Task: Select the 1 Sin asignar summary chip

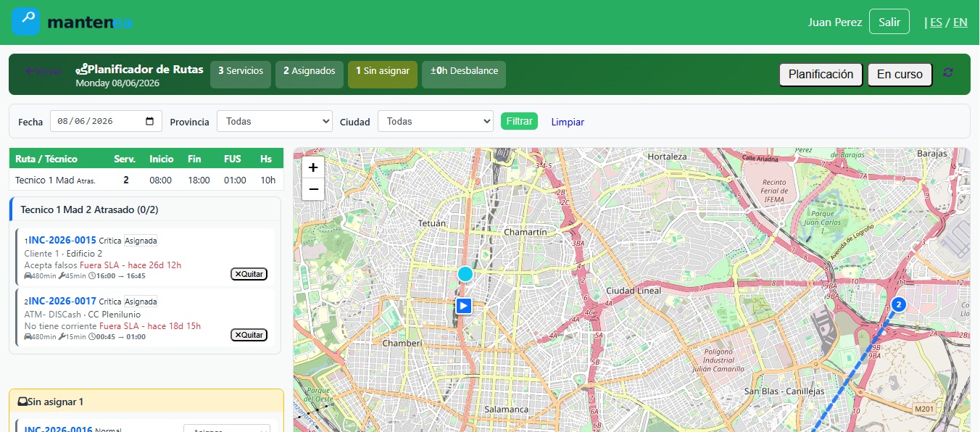Action: (x=383, y=75)
